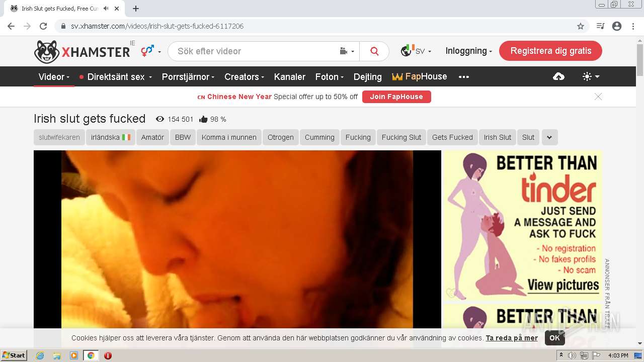Open a new tab with the plus button
Viewport: 644px width, 362px height.
[x=136, y=9]
